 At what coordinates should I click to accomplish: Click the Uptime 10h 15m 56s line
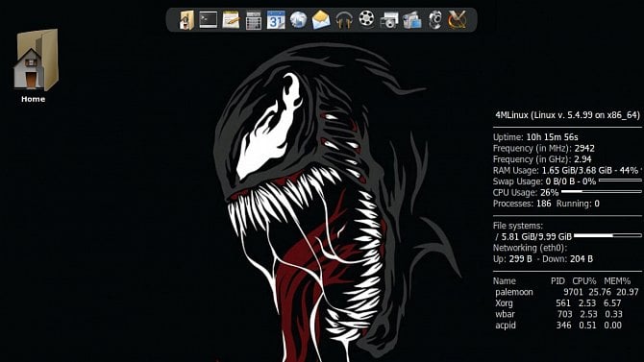point(535,137)
